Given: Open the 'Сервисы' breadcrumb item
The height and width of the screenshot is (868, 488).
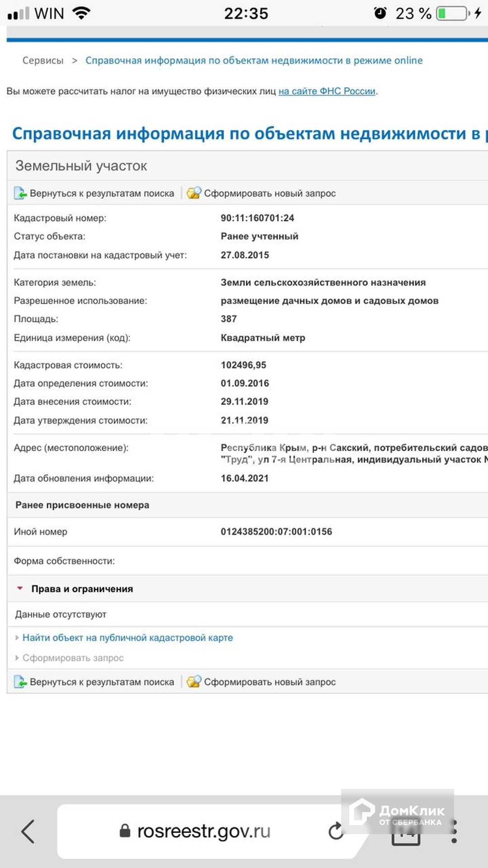Looking at the screenshot, I should click(43, 61).
